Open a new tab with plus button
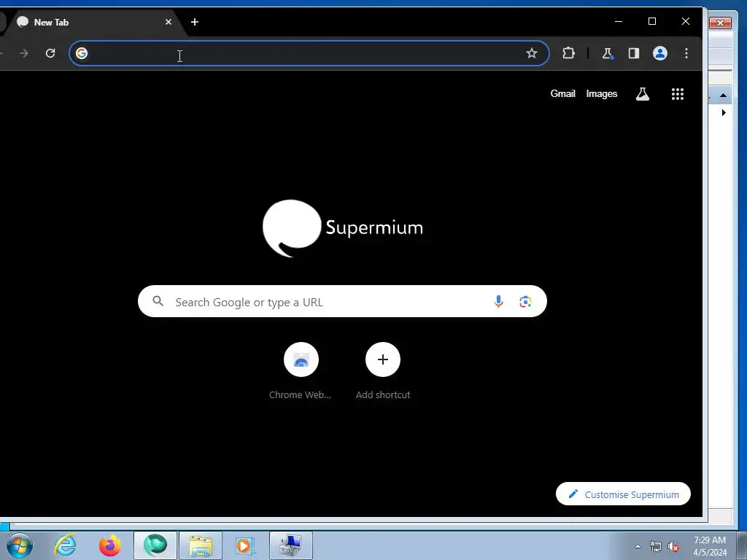The width and height of the screenshot is (747, 560). (194, 22)
